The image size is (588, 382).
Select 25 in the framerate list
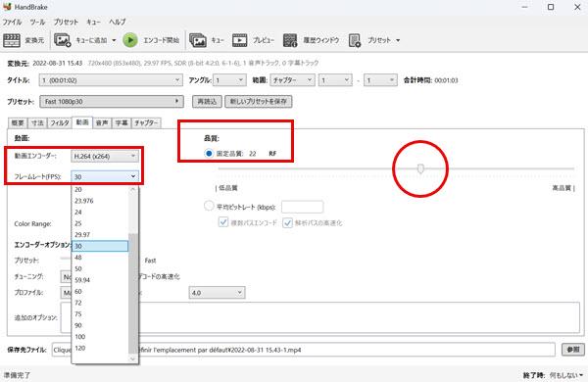click(100, 223)
